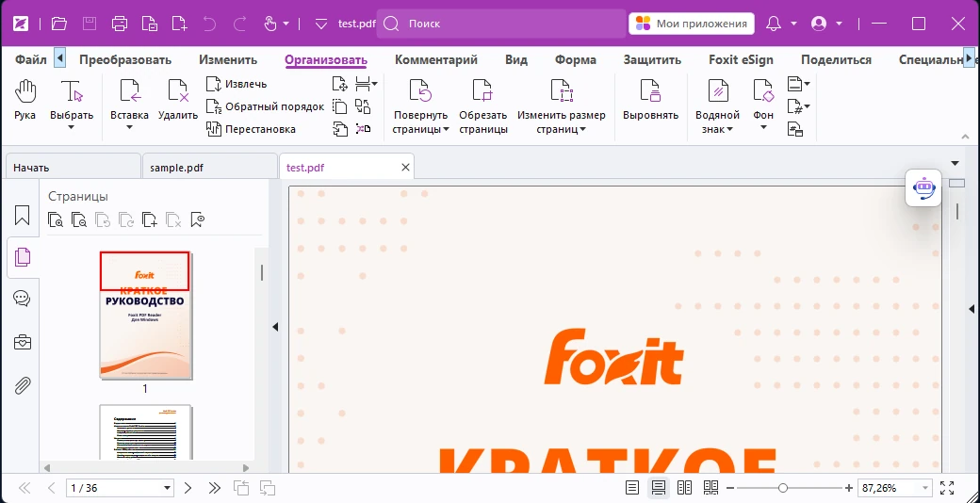Switch to continuous facing view
980x503 pixels.
tap(710, 488)
